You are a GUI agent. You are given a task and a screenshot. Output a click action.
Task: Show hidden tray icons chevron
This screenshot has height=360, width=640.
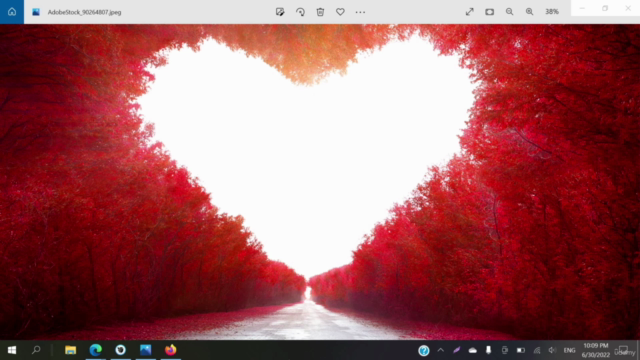[x=441, y=350]
